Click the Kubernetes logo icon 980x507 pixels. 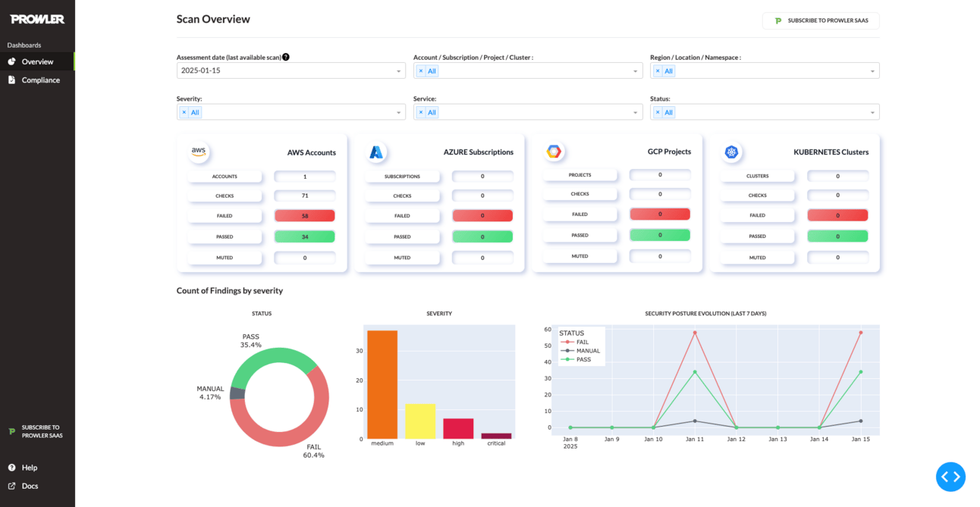coord(731,152)
